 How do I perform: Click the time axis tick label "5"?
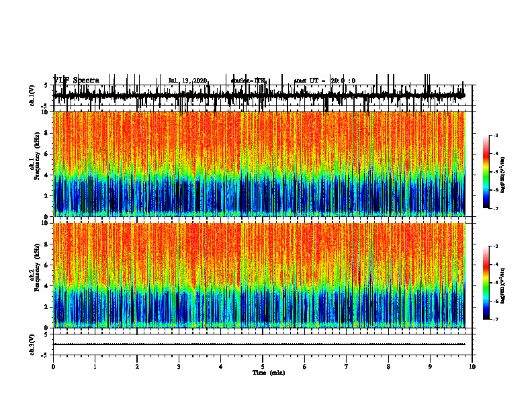pos(263,367)
